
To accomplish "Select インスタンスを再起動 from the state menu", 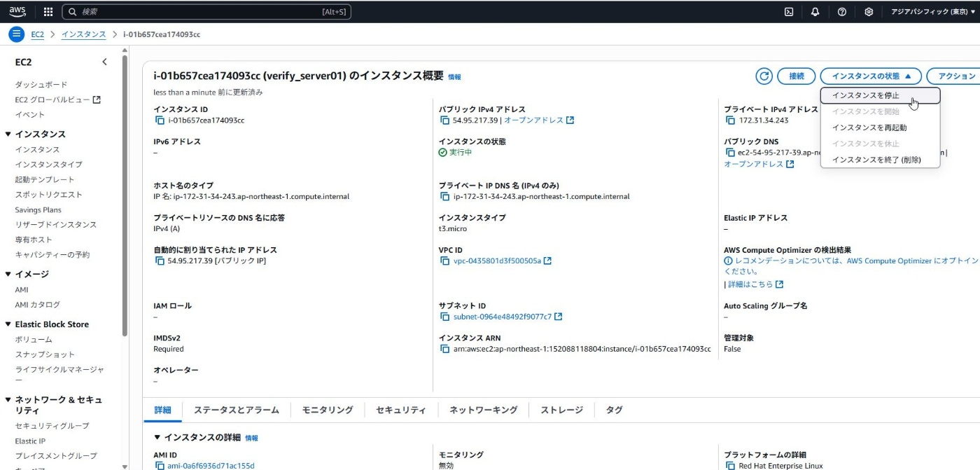I will (881, 127).
